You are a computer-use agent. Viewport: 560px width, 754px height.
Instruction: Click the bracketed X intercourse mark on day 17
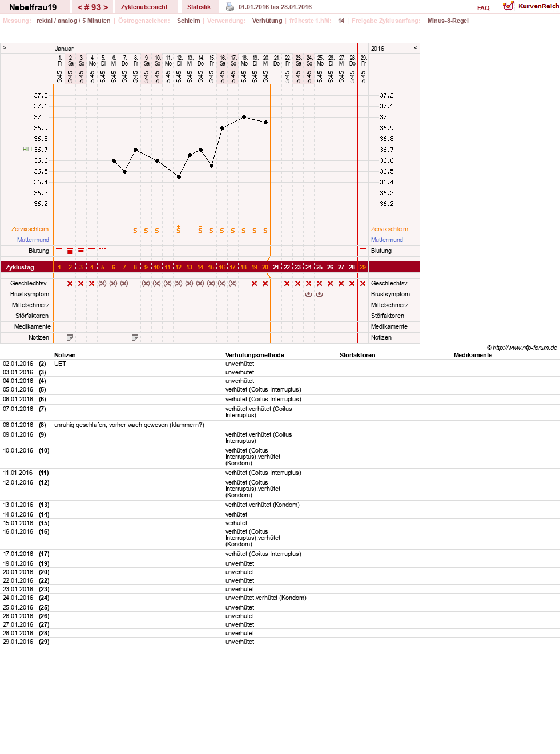click(233, 284)
